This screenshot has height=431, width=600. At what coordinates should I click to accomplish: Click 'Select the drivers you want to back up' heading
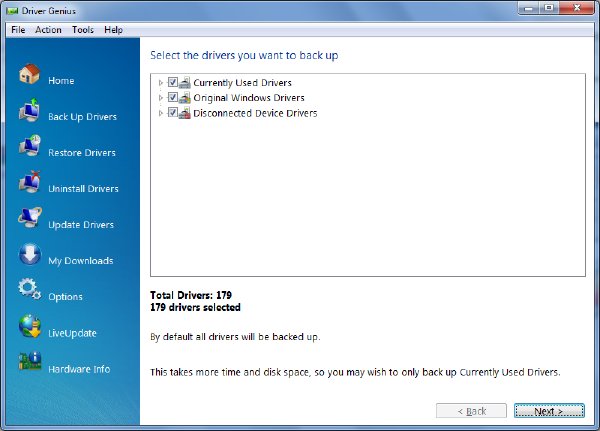244,56
